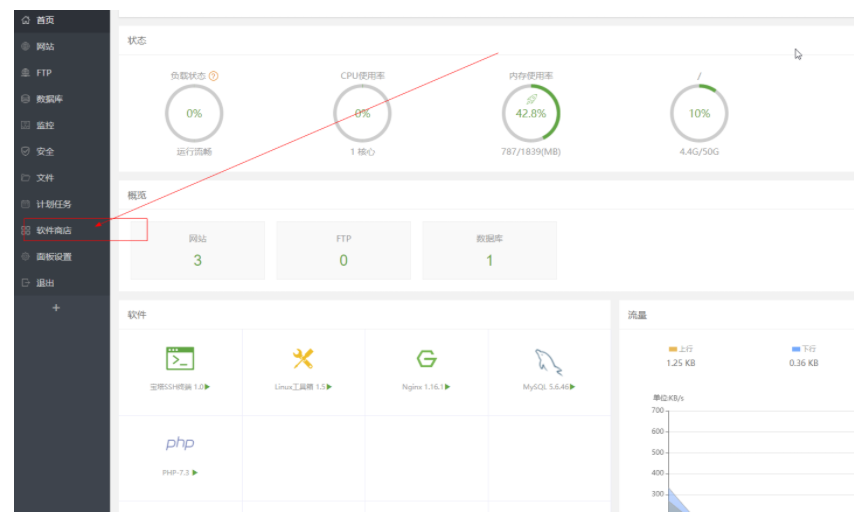Image resolution: width=854 pixels, height=515 pixels.
Task: Click the Linux工具箱 wrench icon
Action: coord(303,359)
